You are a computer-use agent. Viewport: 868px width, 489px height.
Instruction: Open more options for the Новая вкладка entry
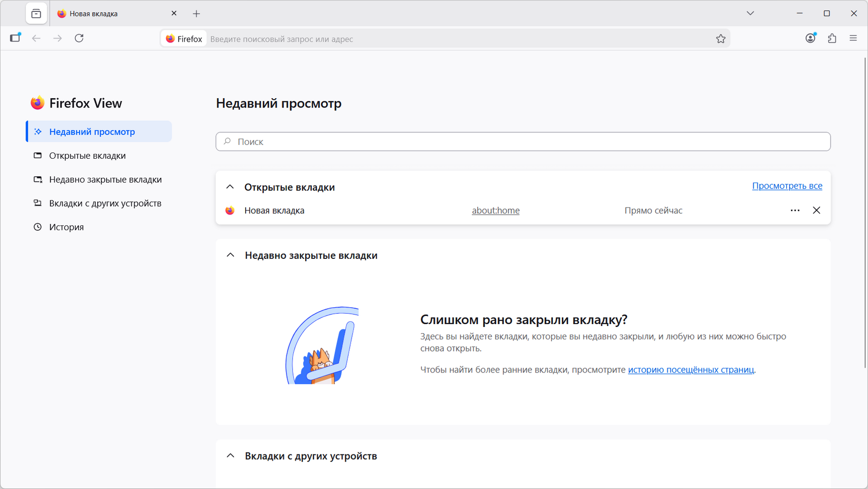pos(795,210)
